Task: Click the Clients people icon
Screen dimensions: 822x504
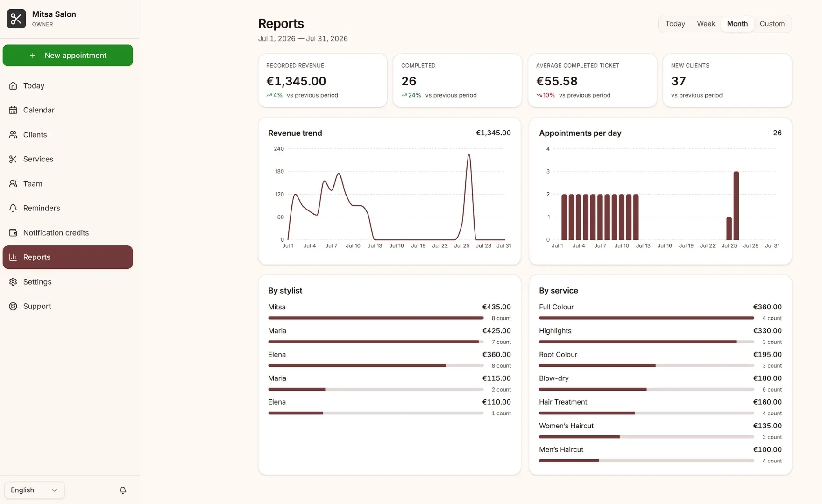Action: point(13,135)
